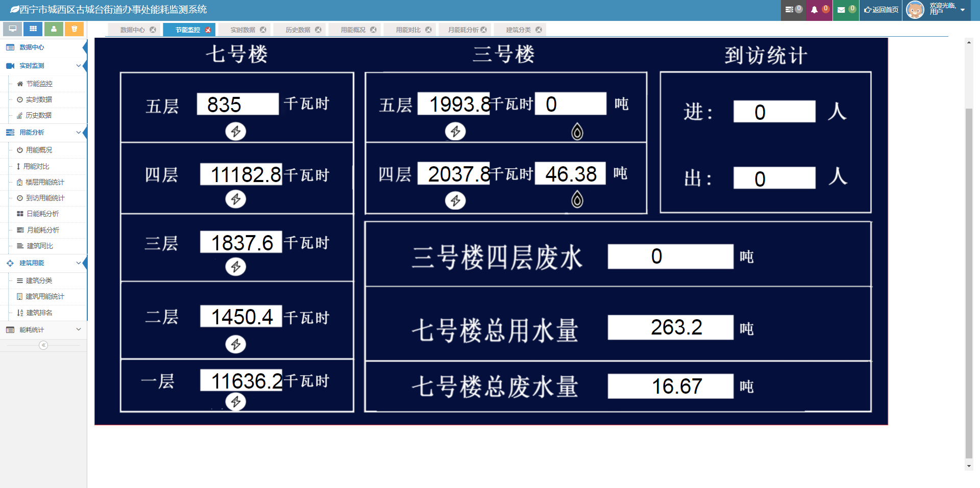The image size is (980, 488).
Task: Close the 节能监控 tab
Action: pyautogui.click(x=208, y=30)
